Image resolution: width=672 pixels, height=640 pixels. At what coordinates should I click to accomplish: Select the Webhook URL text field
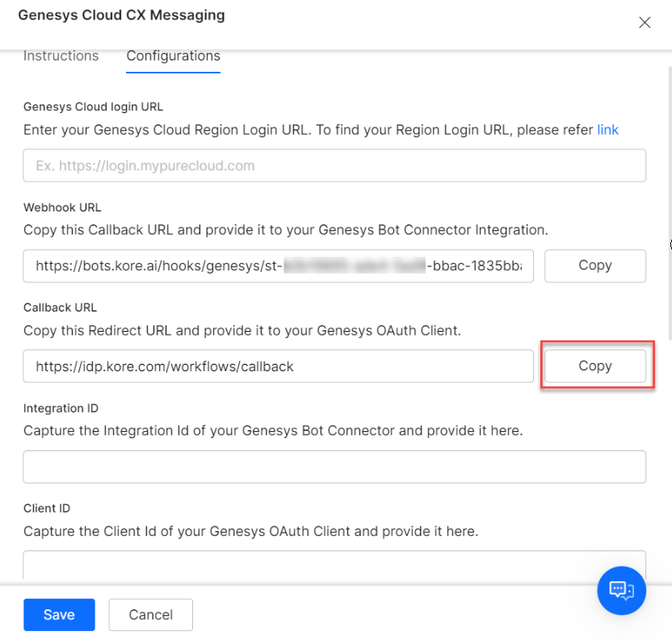[278, 266]
